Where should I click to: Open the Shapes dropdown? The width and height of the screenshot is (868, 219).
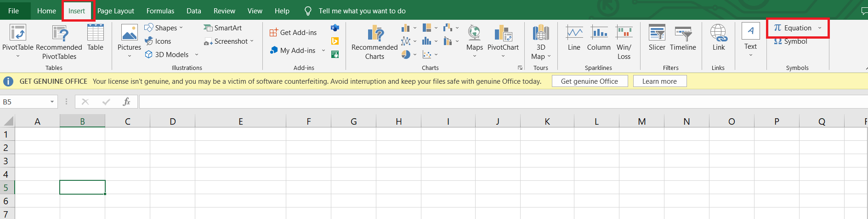[x=181, y=28]
